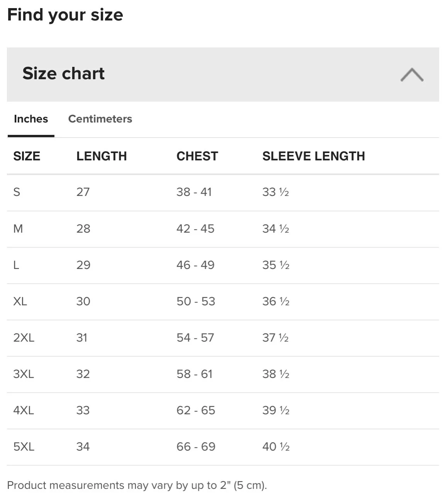The width and height of the screenshot is (448, 502).
Task: Click the length value 33 for 4XL
Action: pos(83,410)
